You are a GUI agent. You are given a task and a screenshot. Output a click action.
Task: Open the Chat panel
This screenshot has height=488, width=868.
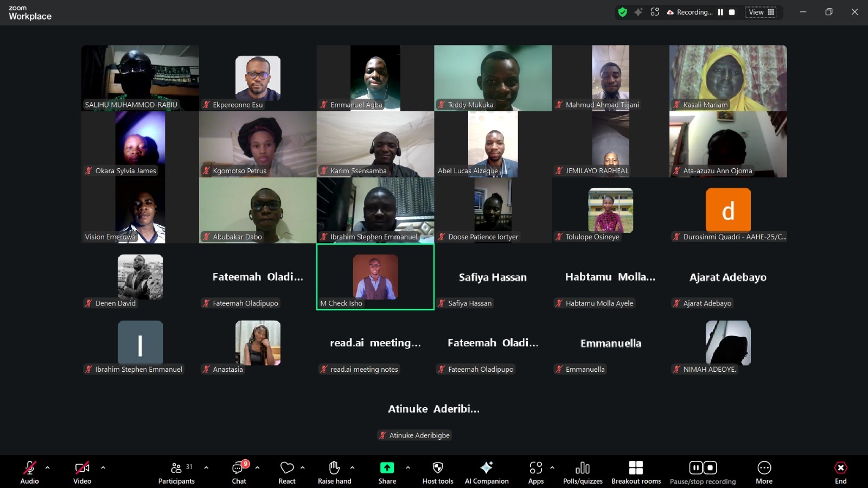[x=239, y=472]
